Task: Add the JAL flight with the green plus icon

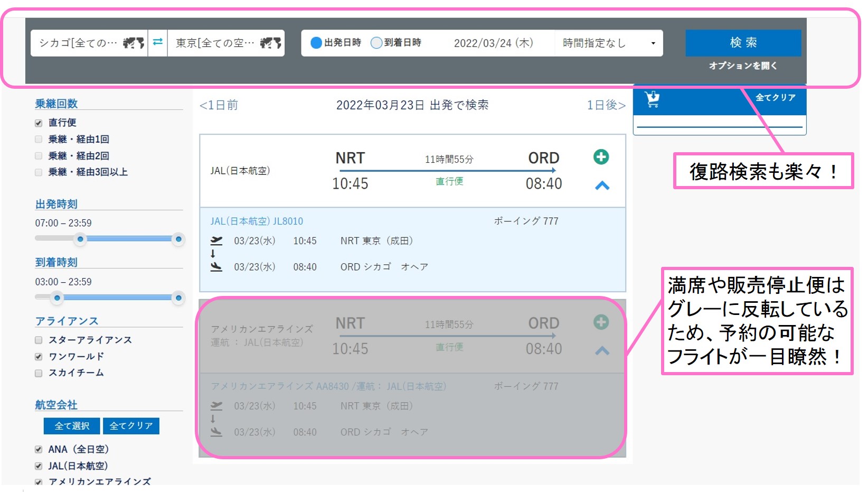Action: point(601,157)
